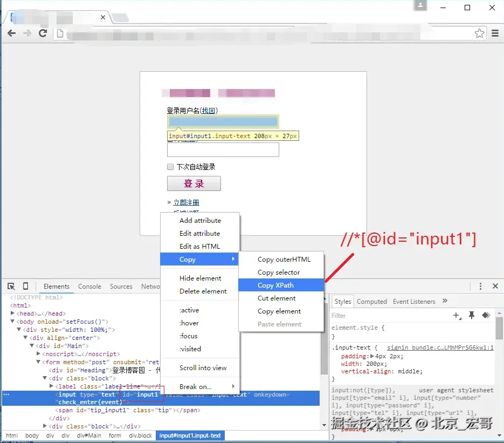Screen dimensions: 504x443
Task: Close the DevTools panel
Action: [x=495, y=286]
